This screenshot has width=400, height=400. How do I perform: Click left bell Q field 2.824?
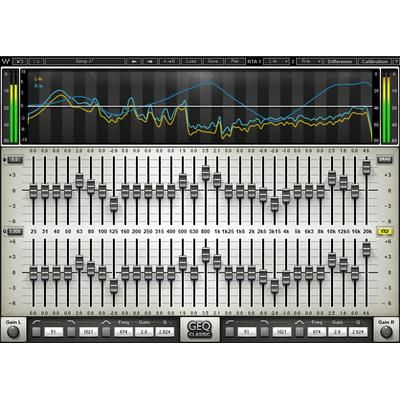[x=165, y=332]
